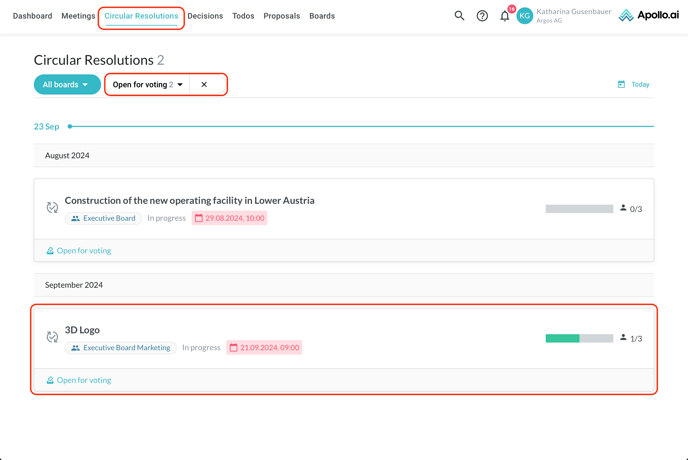Click the 3D Logo voting progress bar
Screen dimensions: 688x460
[579, 338]
